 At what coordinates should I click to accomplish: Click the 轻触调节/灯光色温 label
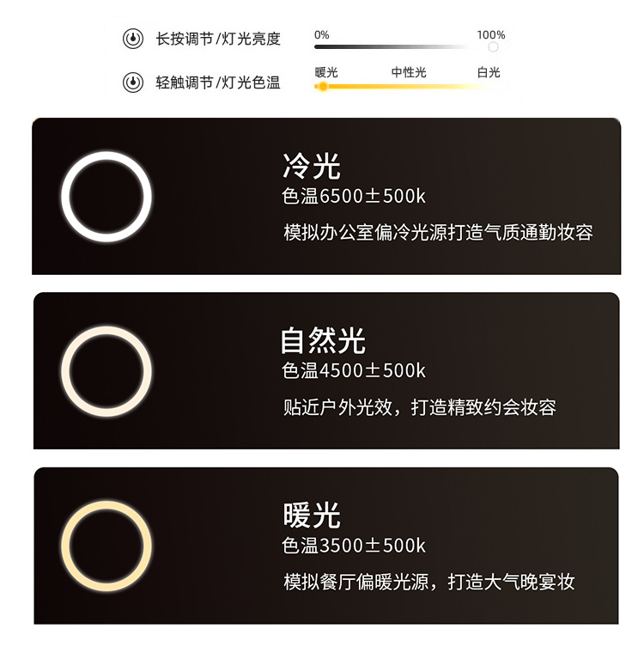218,82
